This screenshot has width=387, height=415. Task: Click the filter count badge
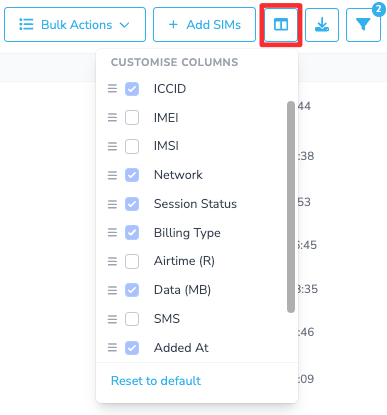378,9
